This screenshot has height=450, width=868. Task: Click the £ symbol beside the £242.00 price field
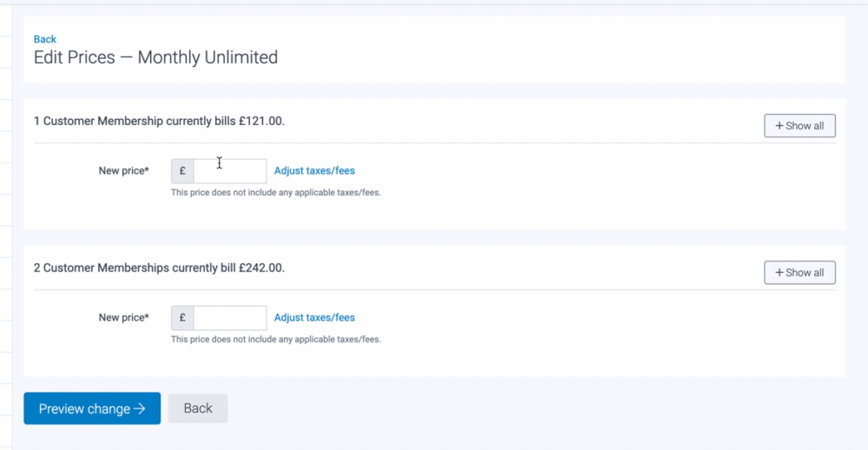pos(182,318)
